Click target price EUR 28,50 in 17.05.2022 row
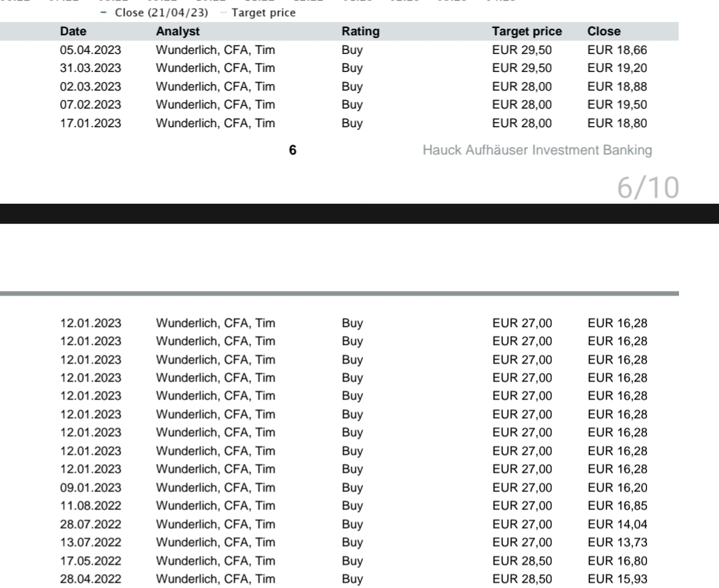 click(522, 561)
